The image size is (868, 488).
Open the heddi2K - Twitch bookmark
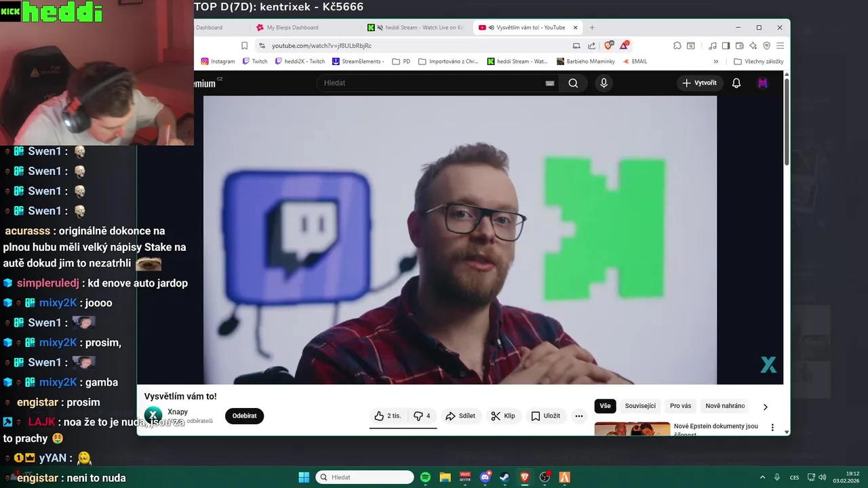click(x=300, y=61)
